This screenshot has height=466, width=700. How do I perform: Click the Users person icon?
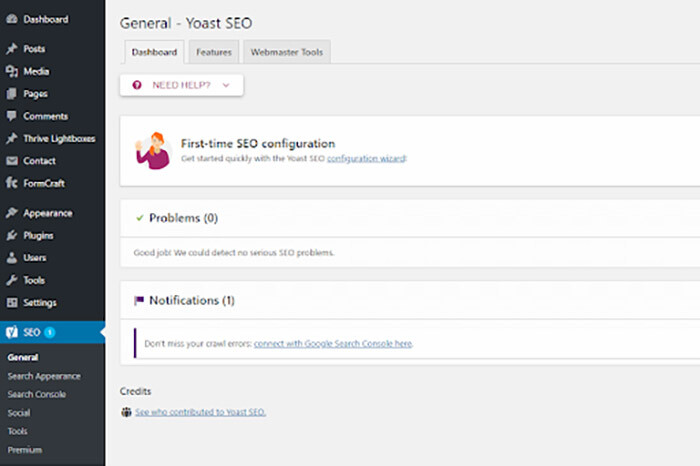12,258
